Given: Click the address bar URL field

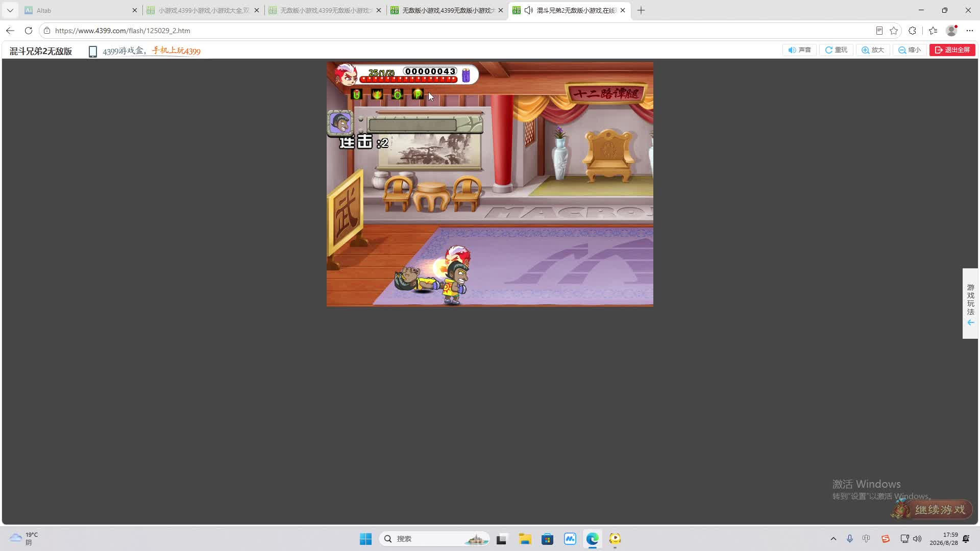Looking at the screenshot, I should pos(459,31).
